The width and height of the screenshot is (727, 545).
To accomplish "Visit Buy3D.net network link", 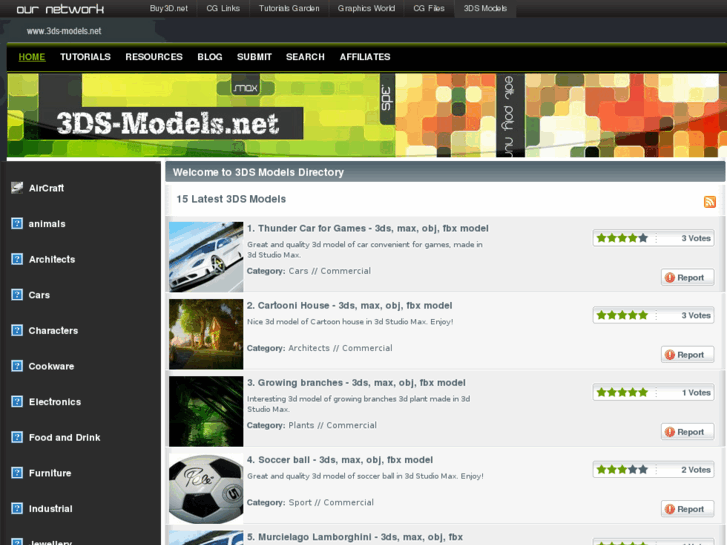I will tap(169, 8).
